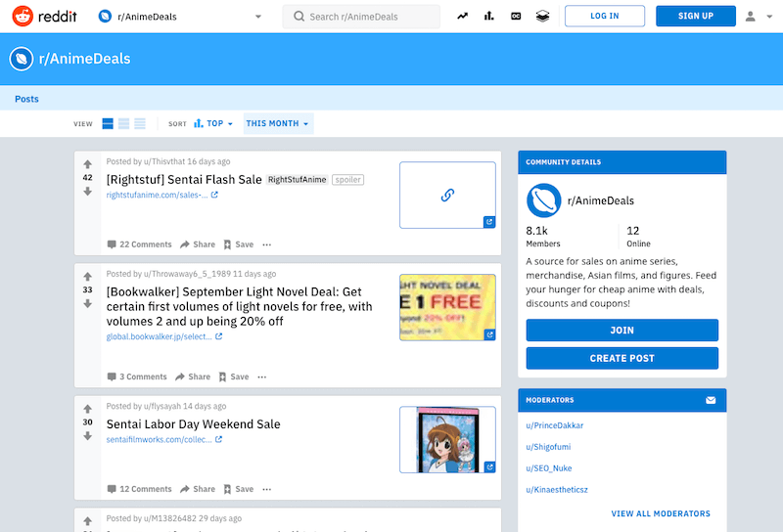The width and height of the screenshot is (783, 532).
Task: Upvote the Bookwalker Light Novel Deal post
Action: (x=87, y=277)
